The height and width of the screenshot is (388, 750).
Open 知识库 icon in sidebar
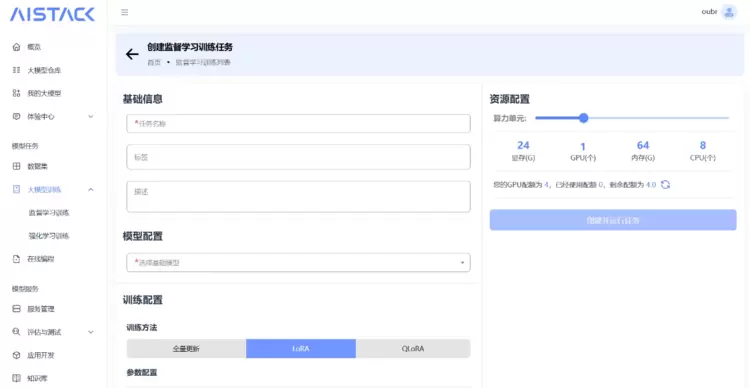point(16,378)
